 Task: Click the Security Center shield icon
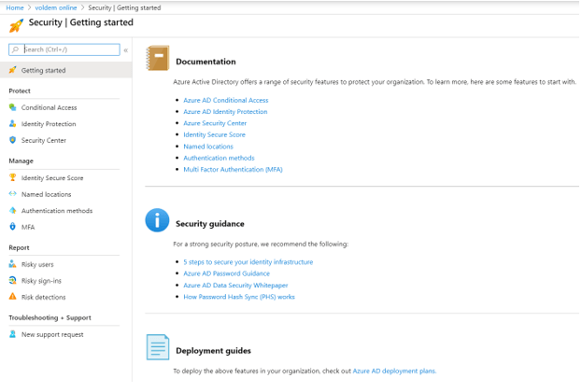click(12, 140)
